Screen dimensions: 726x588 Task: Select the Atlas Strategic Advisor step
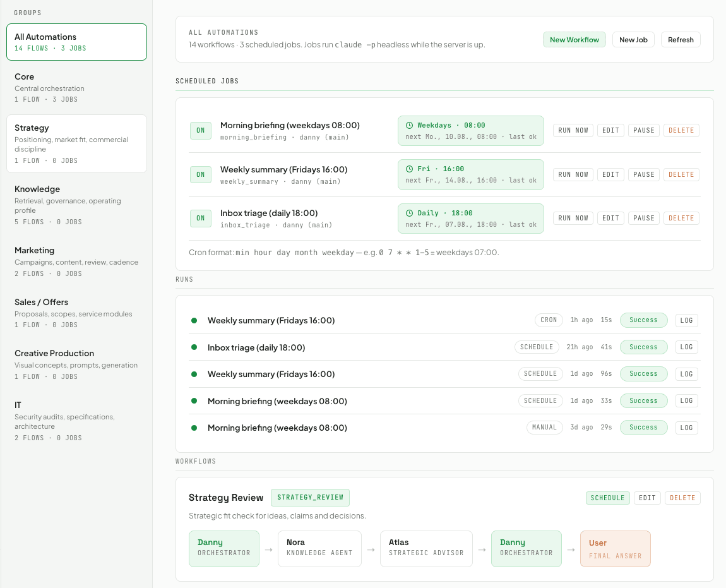pyautogui.click(x=426, y=549)
